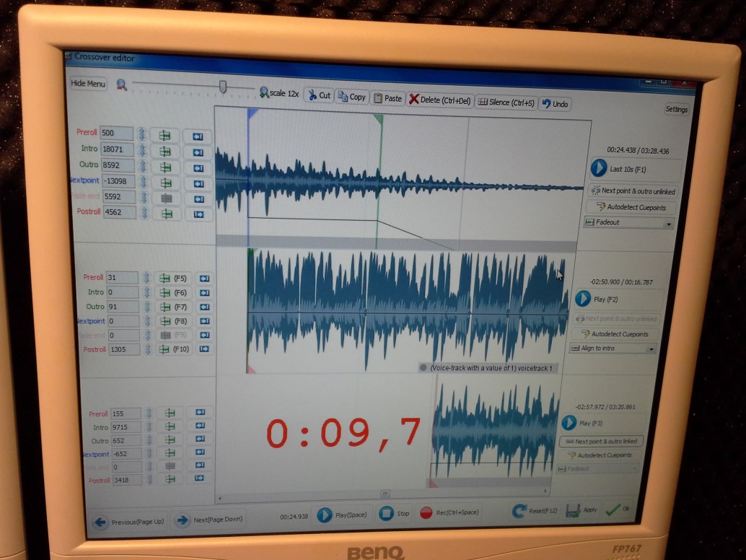Click the blue jump icon beside the 5592 fade end field
746x560 pixels.
tap(199, 199)
